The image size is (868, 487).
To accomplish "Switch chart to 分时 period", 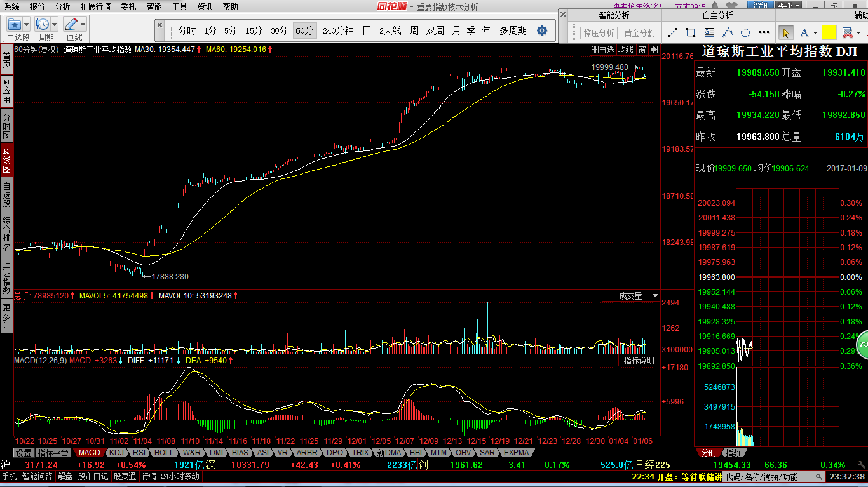I will [187, 30].
